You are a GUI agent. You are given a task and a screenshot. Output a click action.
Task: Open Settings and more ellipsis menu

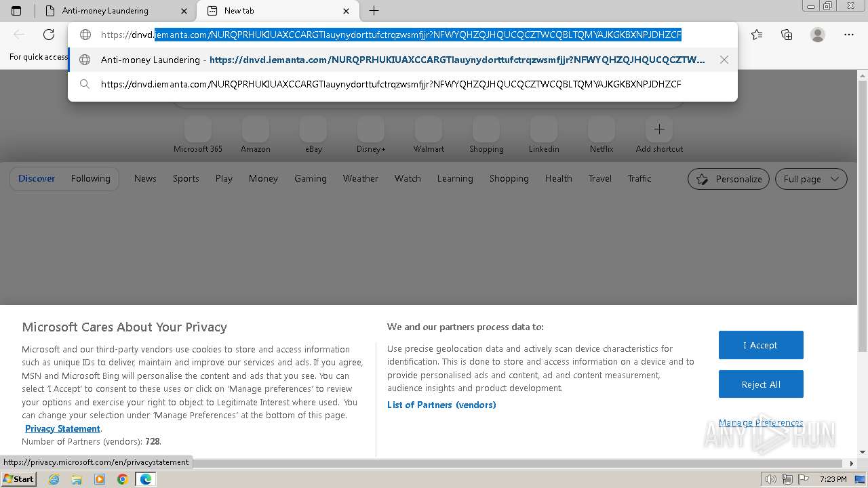[849, 35]
